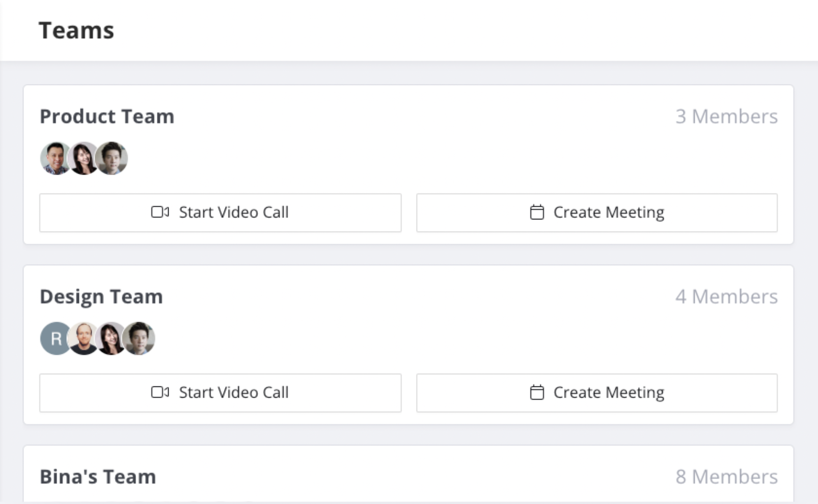Open the Design Team title
The image size is (818, 504).
101,297
